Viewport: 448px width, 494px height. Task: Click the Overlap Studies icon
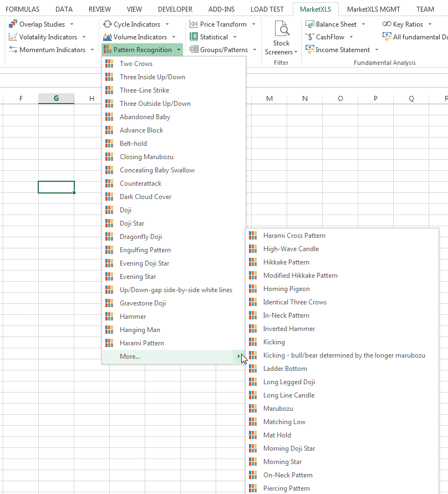pyautogui.click(x=13, y=24)
